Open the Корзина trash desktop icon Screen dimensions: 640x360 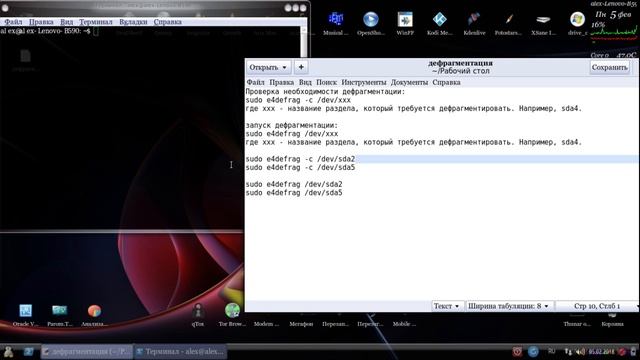[612, 323]
